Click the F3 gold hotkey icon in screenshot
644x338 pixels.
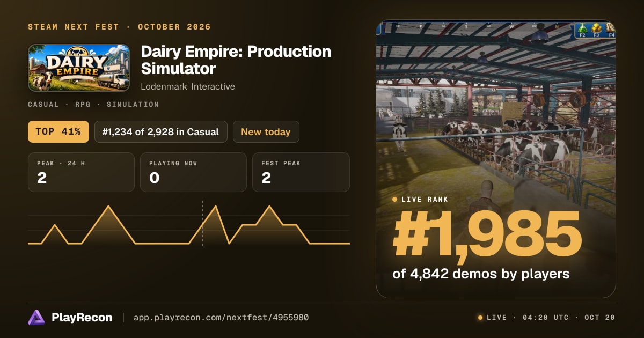[597, 31]
